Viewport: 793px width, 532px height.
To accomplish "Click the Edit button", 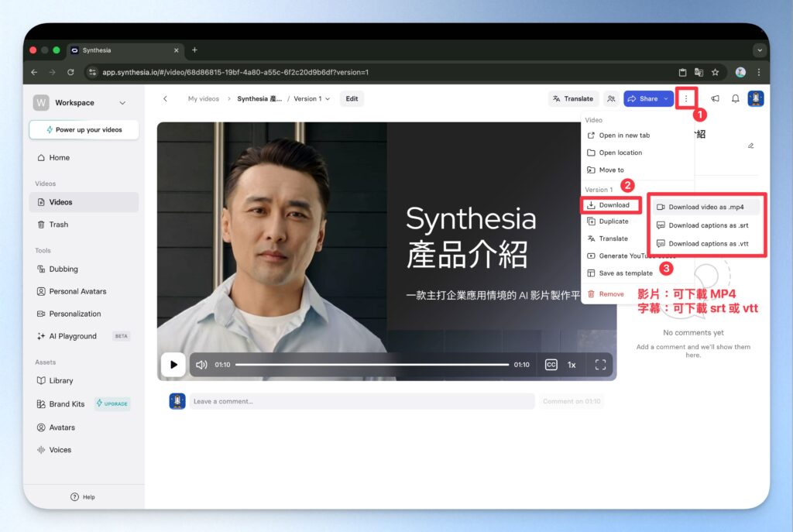I will [x=352, y=98].
